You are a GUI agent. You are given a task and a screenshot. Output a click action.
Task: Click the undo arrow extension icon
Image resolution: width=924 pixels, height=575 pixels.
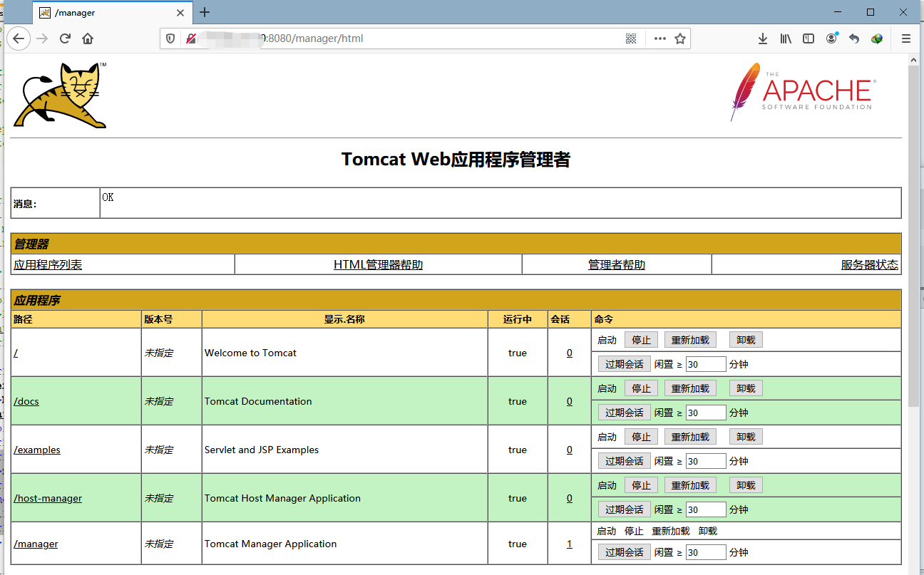tap(854, 38)
